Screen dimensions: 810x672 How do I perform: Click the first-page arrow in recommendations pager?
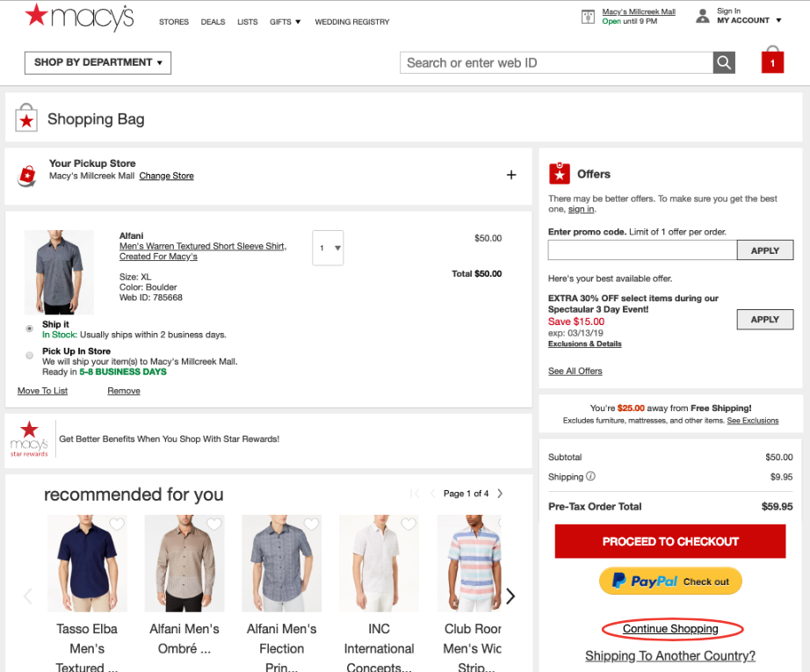point(415,494)
